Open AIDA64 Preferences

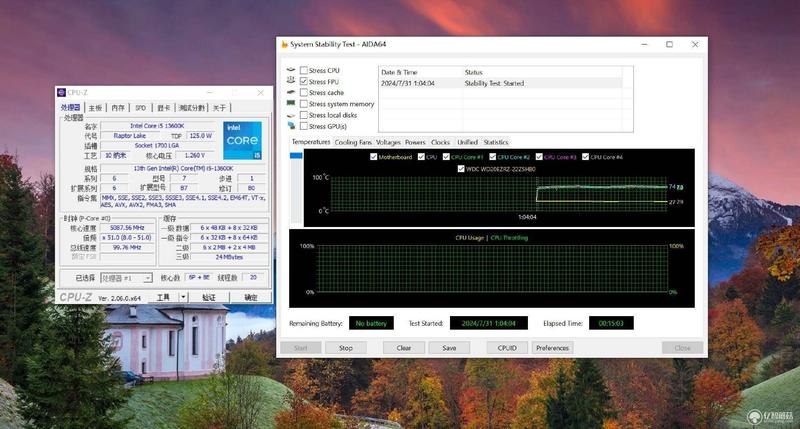coord(552,348)
